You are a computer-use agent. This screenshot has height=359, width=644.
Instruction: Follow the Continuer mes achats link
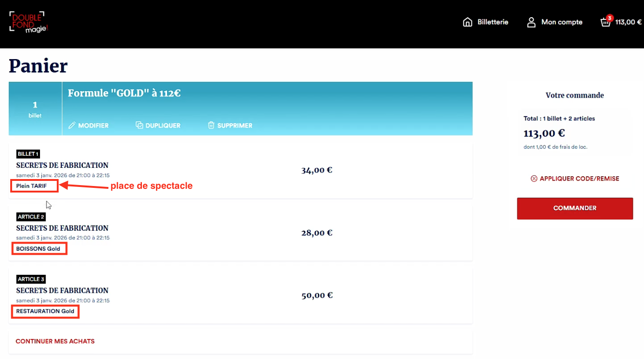pyautogui.click(x=55, y=341)
